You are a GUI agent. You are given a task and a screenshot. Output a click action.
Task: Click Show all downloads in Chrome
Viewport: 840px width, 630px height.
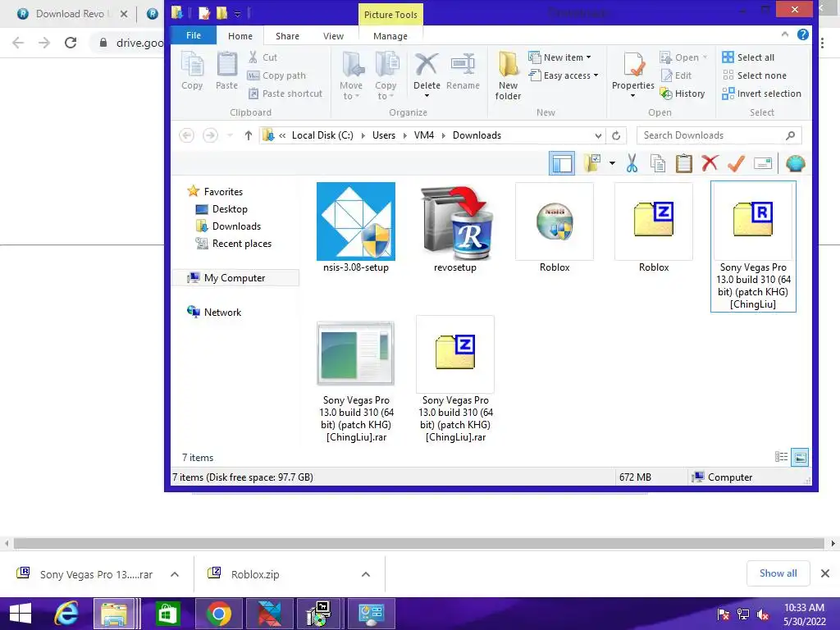tap(778, 573)
